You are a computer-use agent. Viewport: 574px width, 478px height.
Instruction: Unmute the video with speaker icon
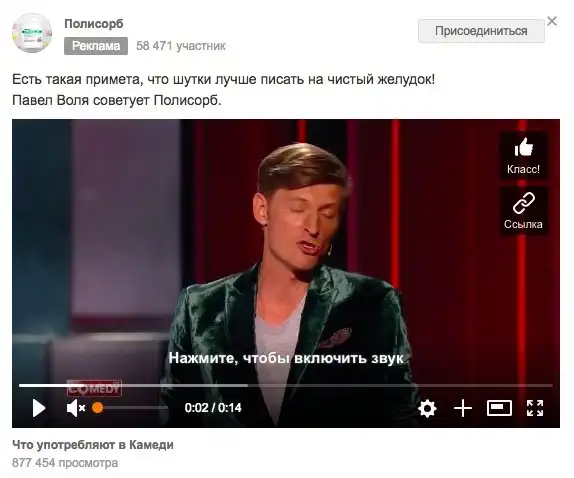[76, 408]
